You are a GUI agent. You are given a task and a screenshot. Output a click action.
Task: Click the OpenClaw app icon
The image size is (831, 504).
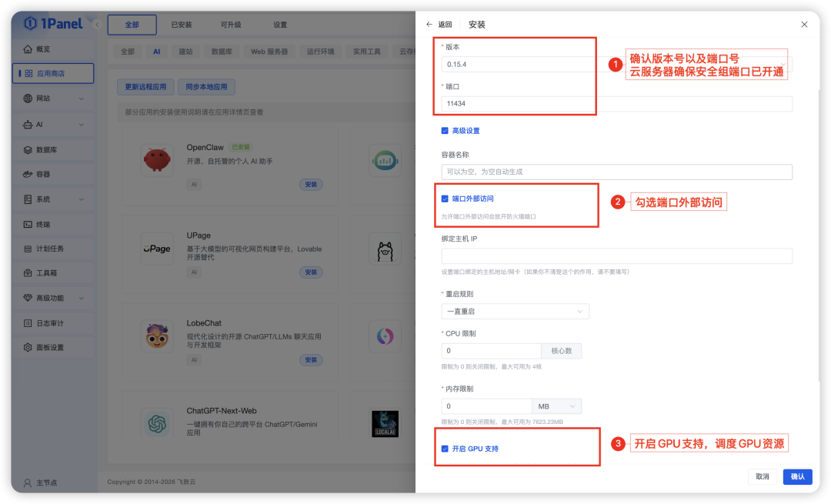tap(157, 159)
